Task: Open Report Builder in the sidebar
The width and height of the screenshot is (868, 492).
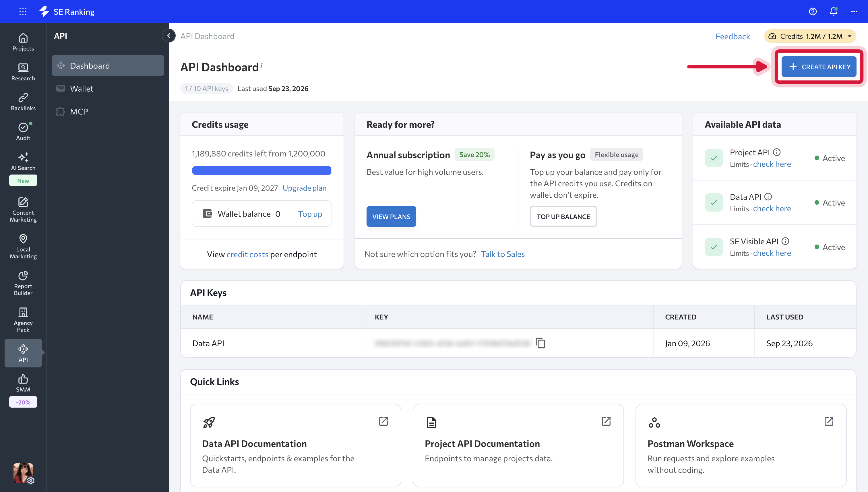Action: [x=23, y=283]
